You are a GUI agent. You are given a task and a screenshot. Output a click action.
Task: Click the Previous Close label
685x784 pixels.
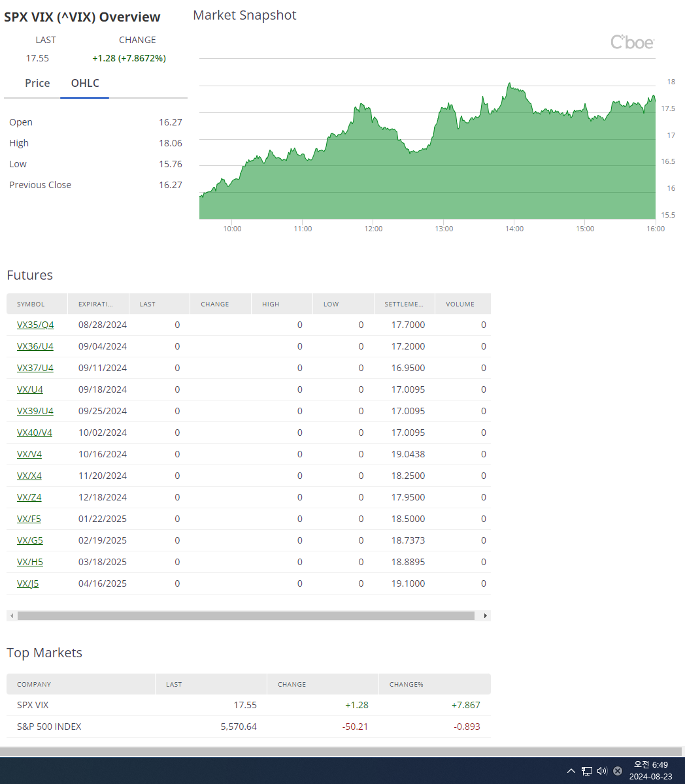40,185
